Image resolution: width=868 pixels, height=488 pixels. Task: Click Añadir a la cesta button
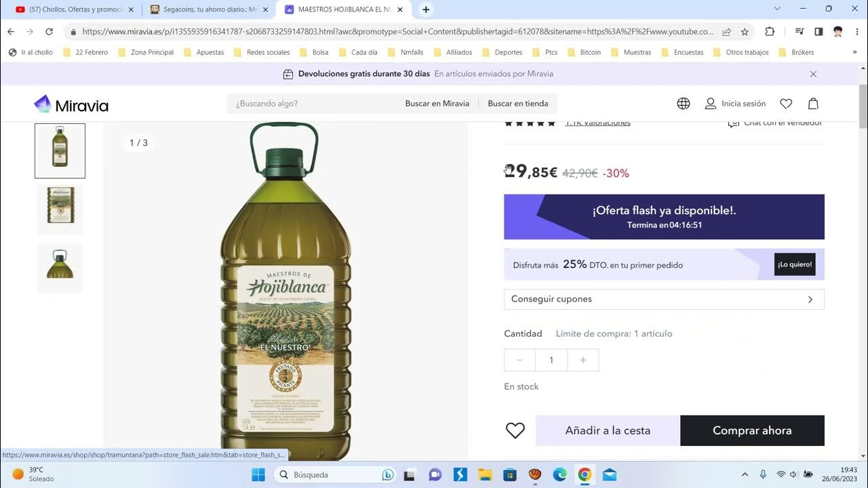(x=608, y=430)
